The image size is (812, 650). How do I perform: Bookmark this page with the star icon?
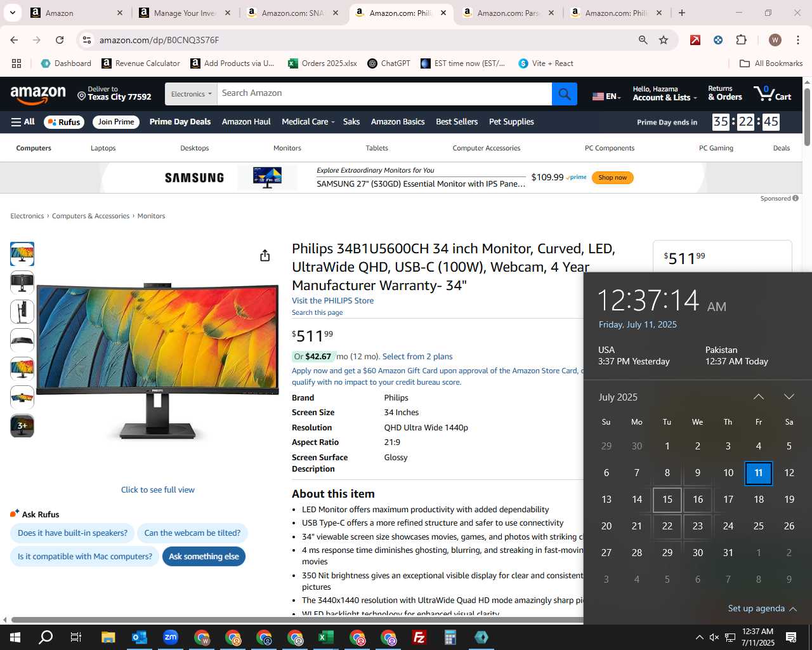coord(664,40)
